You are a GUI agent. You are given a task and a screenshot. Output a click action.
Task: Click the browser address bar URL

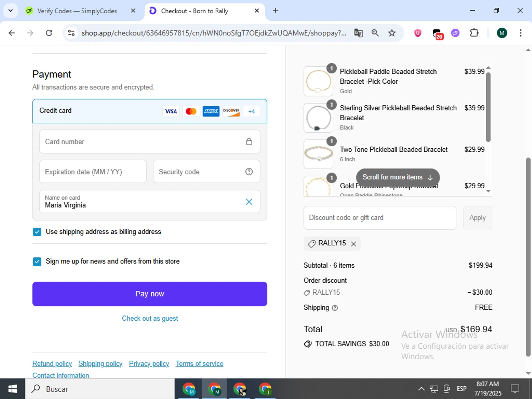tap(214, 33)
